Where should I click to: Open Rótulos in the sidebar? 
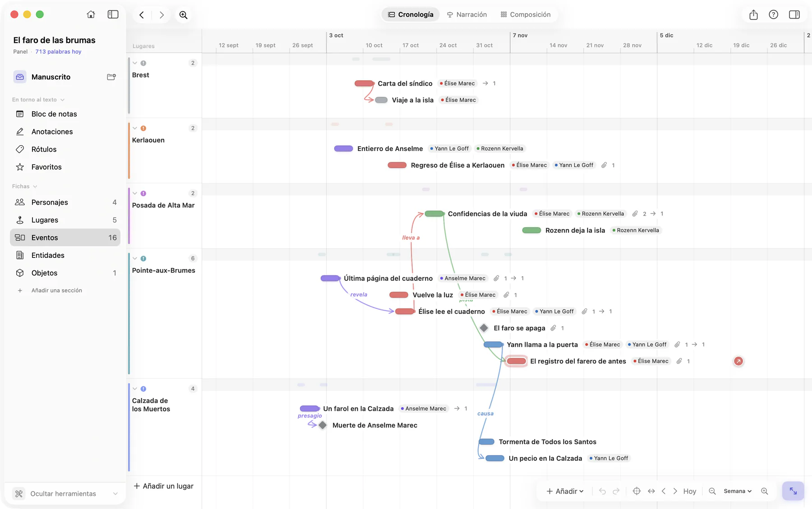[65, 149]
